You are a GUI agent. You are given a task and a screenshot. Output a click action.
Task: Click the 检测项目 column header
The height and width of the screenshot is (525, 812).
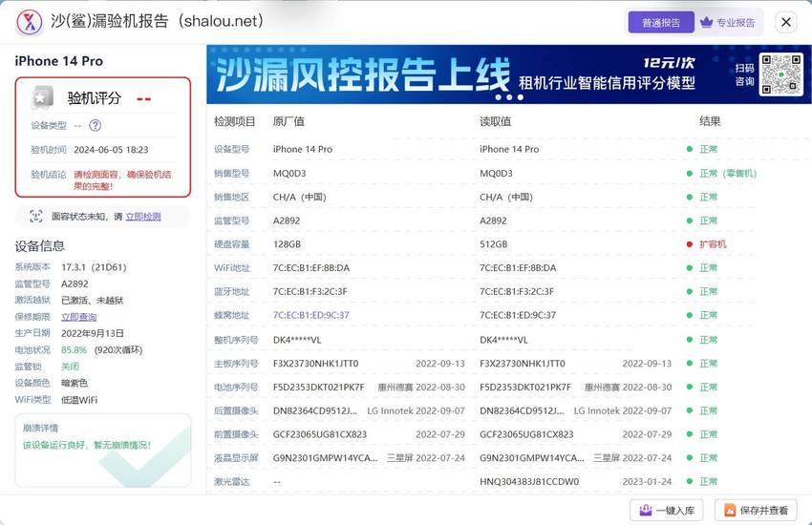pos(235,121)
